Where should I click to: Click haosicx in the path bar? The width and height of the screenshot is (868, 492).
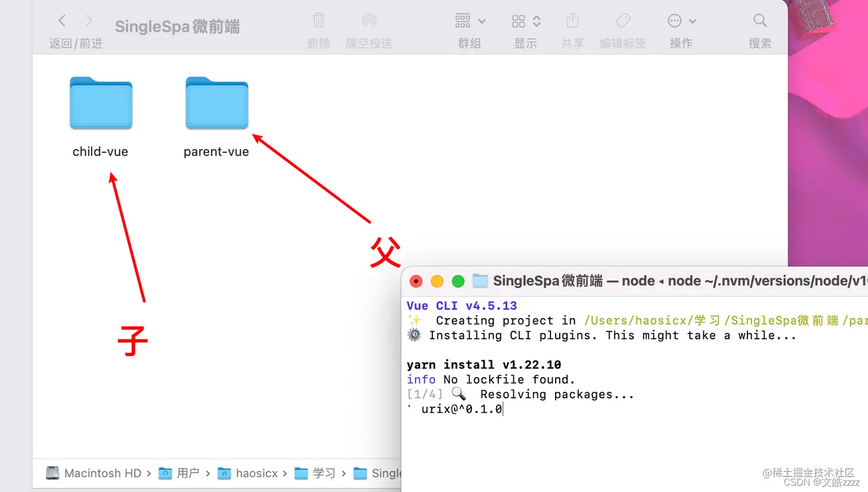point(247,473)
